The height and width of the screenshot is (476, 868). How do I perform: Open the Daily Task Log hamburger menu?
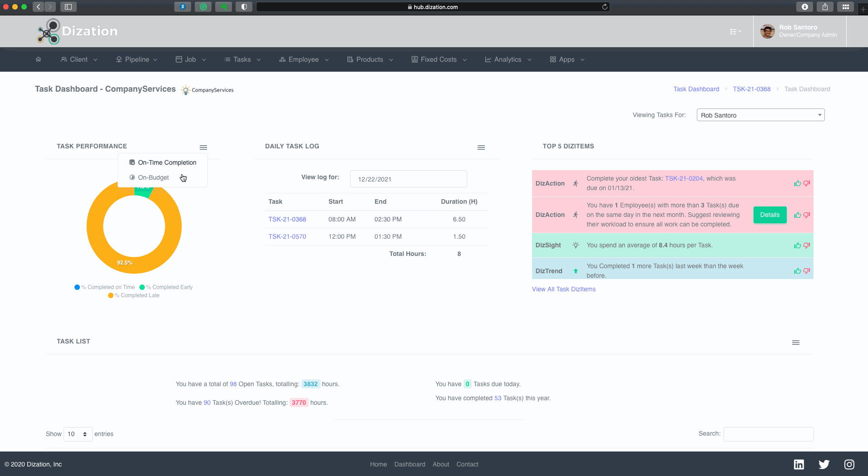tap(481, 147)
